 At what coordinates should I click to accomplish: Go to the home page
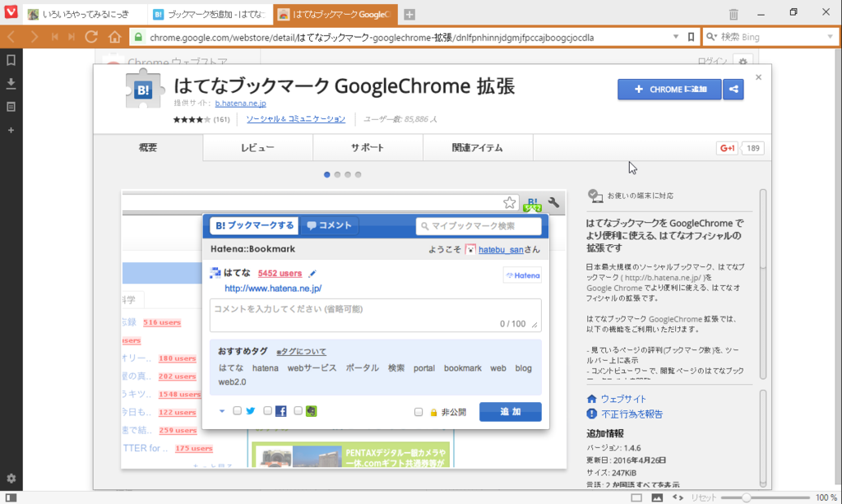pyautogui.click(x=115, y=37)
